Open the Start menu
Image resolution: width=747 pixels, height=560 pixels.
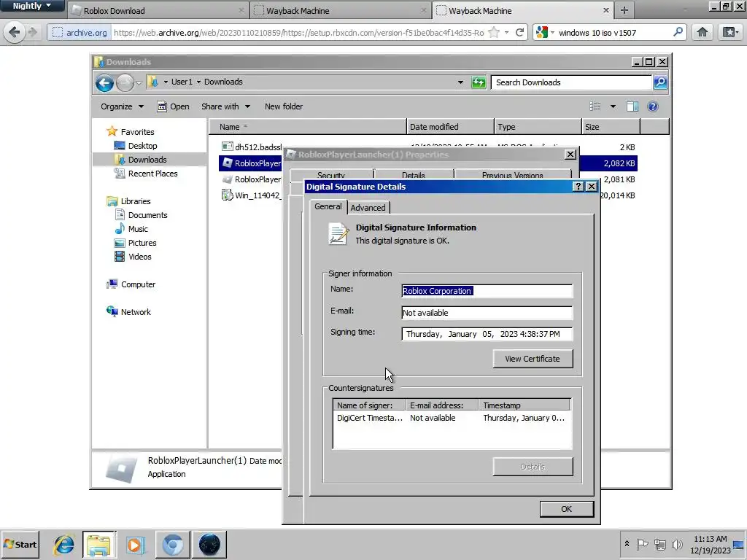click(x=20, y=544)
